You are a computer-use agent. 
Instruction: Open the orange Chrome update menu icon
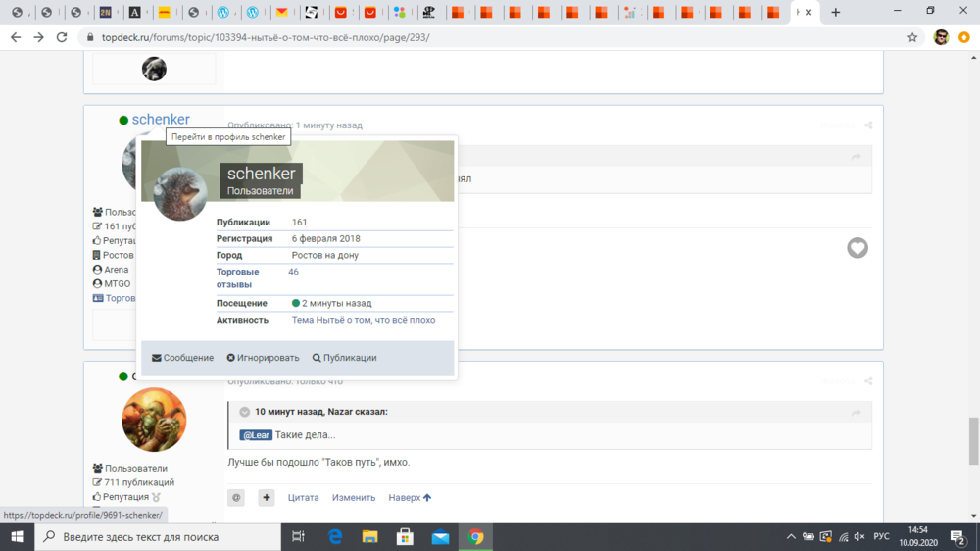pos(964,37)
